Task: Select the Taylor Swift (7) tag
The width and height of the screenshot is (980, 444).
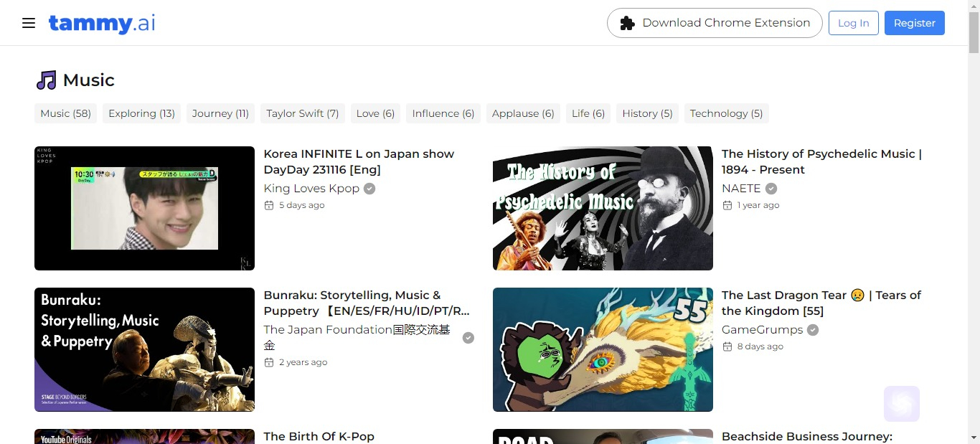Action: (303, 113)
